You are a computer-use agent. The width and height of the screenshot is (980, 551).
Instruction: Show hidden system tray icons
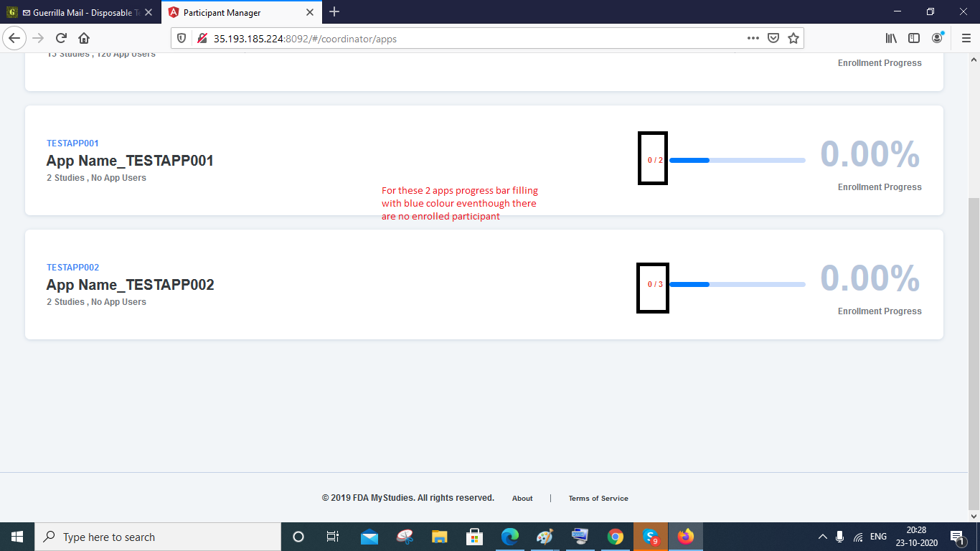point(822,537)
